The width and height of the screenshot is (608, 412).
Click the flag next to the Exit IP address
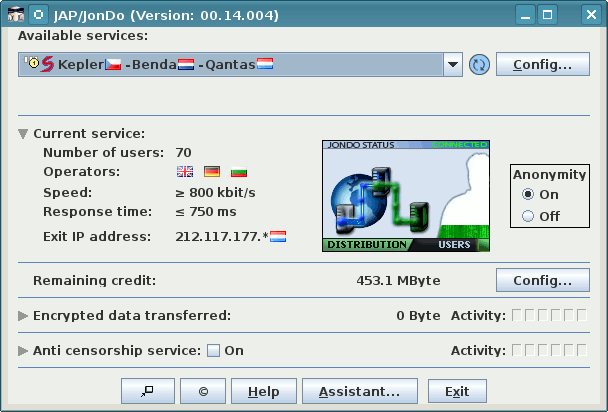pos(278,236)
